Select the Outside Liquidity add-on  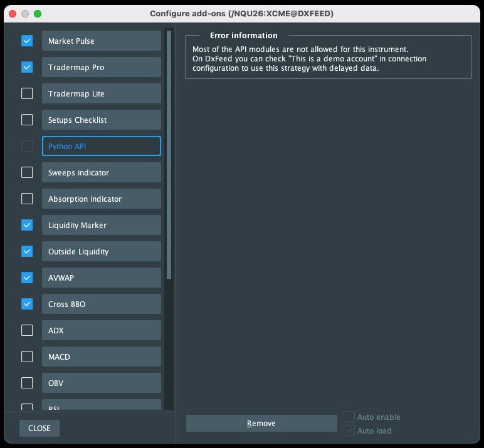(x=101, y=251)
